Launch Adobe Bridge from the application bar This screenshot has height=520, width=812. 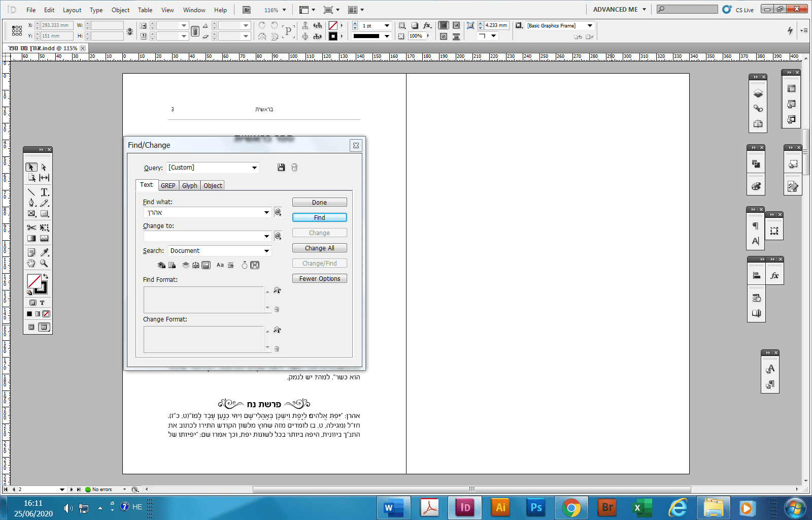(x=247, y=10)
